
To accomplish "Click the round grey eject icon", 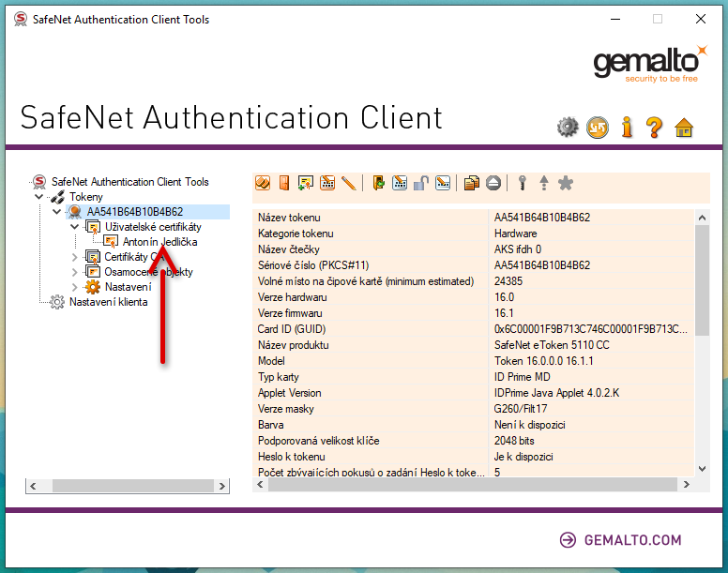I will tap(493, 183).
